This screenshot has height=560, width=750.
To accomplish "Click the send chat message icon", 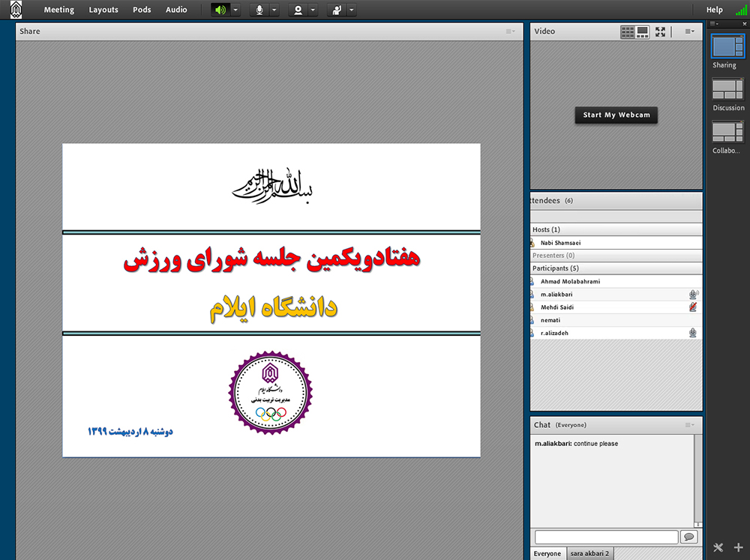I will pyautogui.click(x=688, y=537).
